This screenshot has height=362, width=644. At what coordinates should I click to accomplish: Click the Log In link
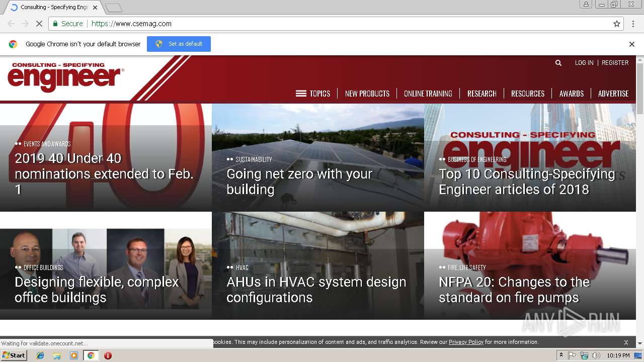tap(584, 63)
